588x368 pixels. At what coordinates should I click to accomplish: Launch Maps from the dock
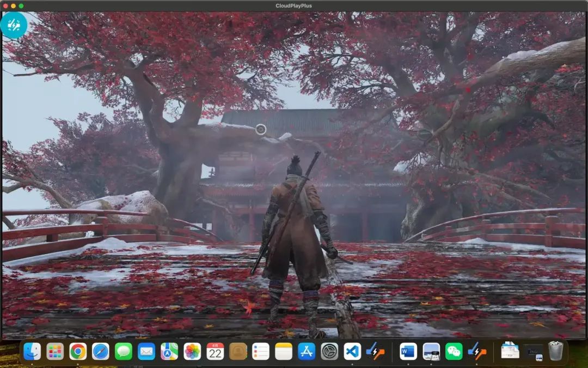[x=169, y=351]
